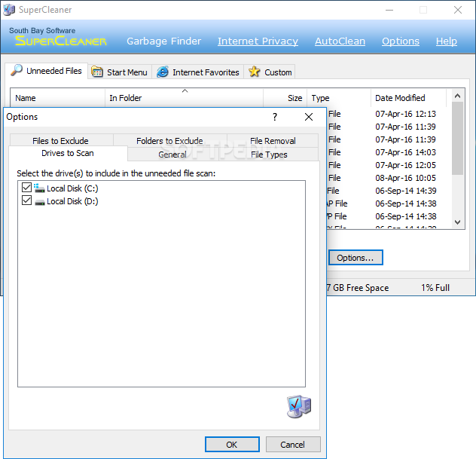
Task: Select the Local Disk (C:) label
Action: tap(72, 188)
